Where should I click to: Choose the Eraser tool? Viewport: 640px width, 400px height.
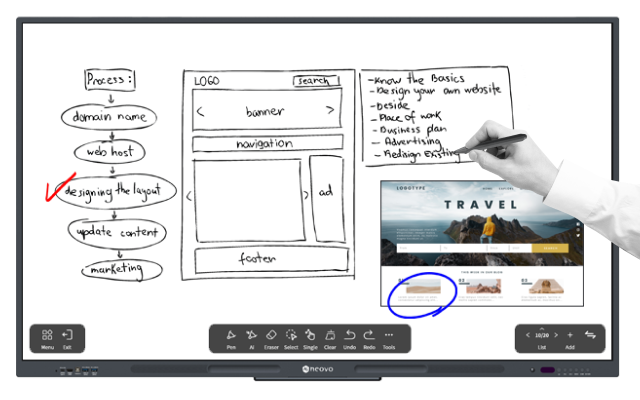(271, 336)
